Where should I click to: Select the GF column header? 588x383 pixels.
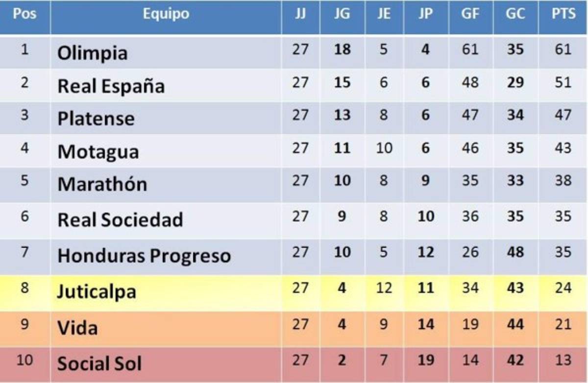point(470,14)
